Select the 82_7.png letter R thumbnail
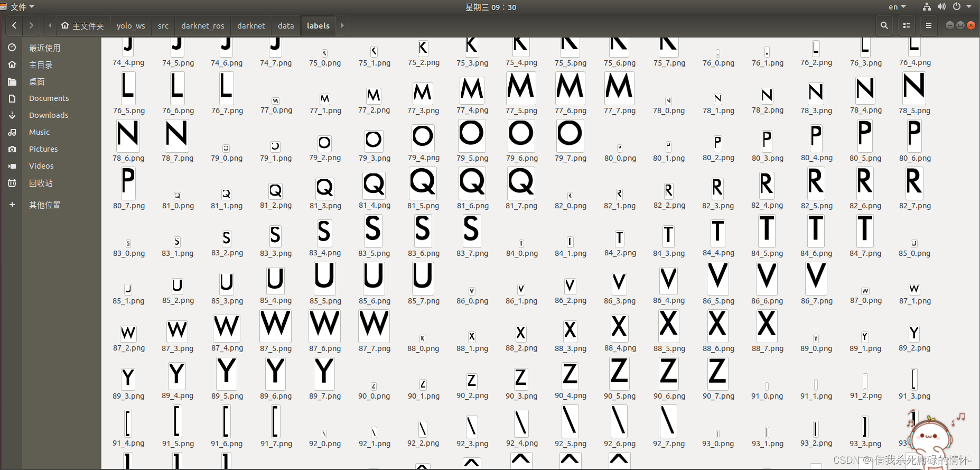 click(x=914, y=182)
